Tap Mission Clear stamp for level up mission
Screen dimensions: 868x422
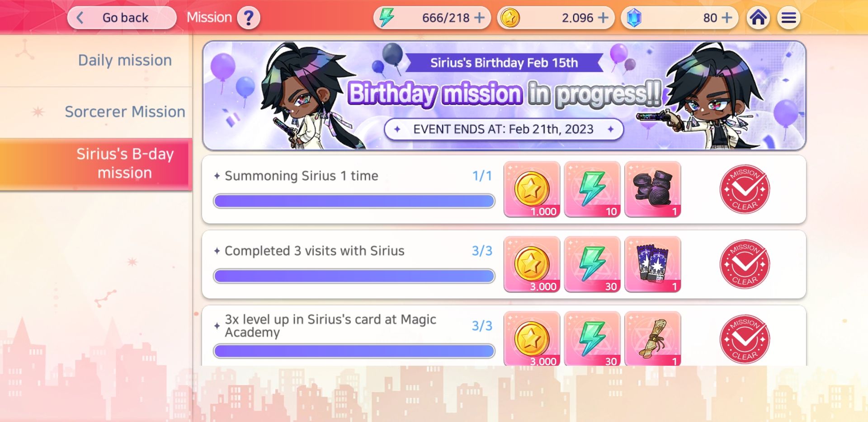coord(745,339)
